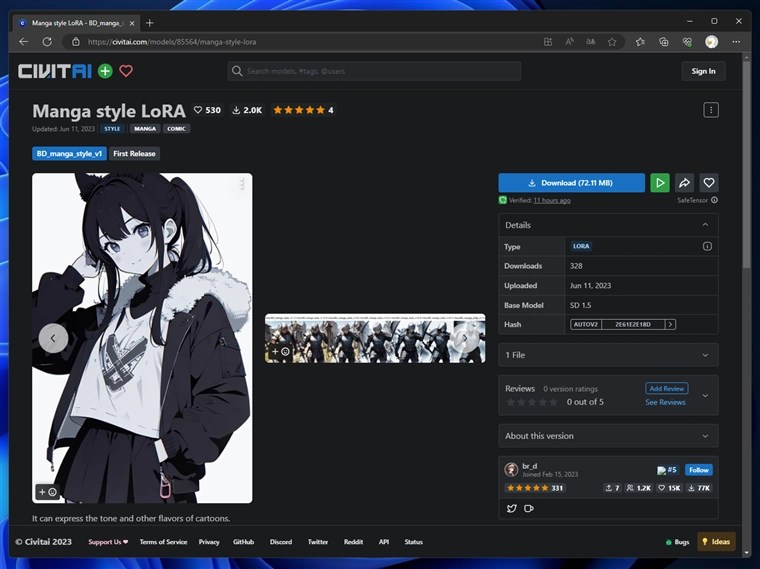Click the browser refresh icon

click(x=47, y=42)
